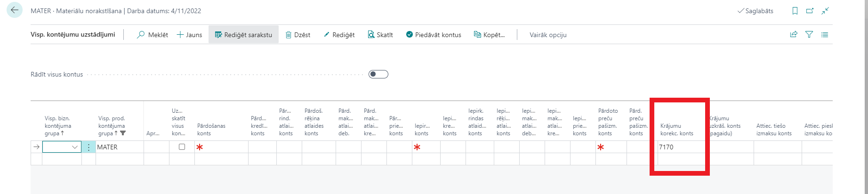
Task: Check the show all accounts checkbox in MATER row
Action: click(x=182, y=147)
